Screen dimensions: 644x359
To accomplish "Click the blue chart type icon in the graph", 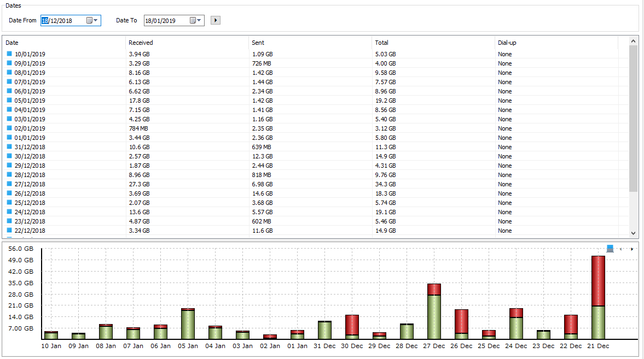I will [610, 249].
